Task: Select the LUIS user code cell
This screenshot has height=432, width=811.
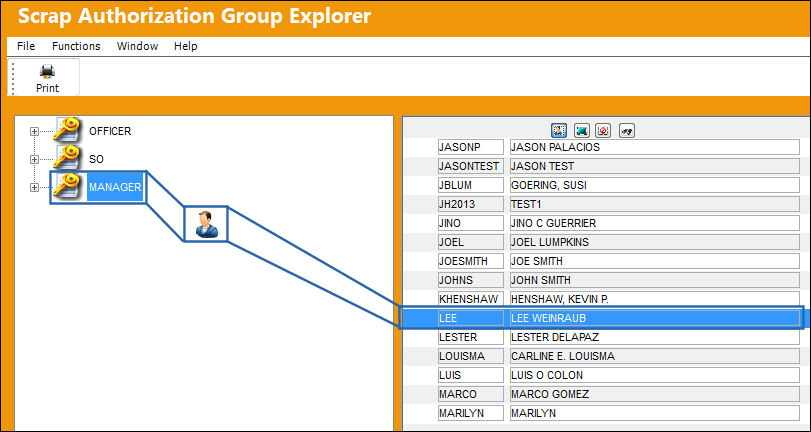Action: point(471,375)
